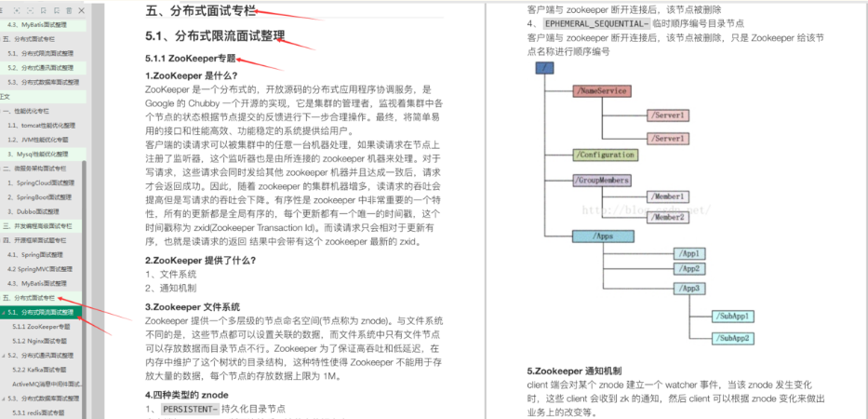Viewport: 868px width, 419px height.
Task: Click the subheading 1.ZooKeeper 是什么?
Action: click(x=191, y=76)
